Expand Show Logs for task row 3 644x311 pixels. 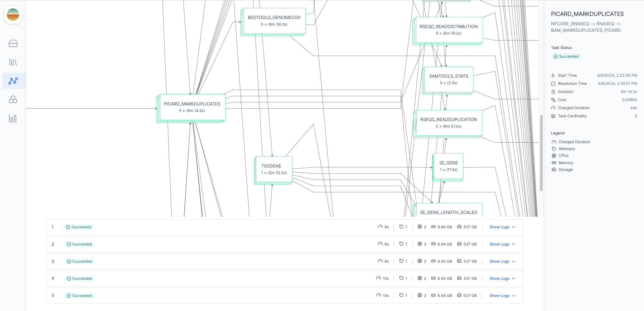(502, 261)
